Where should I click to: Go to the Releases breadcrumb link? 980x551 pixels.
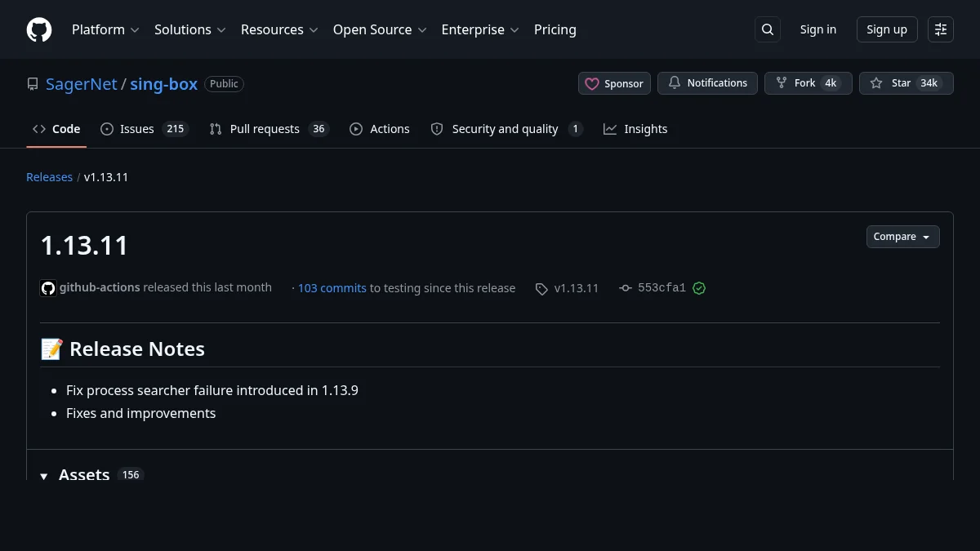pyautogui.click(x=49, y=177)
